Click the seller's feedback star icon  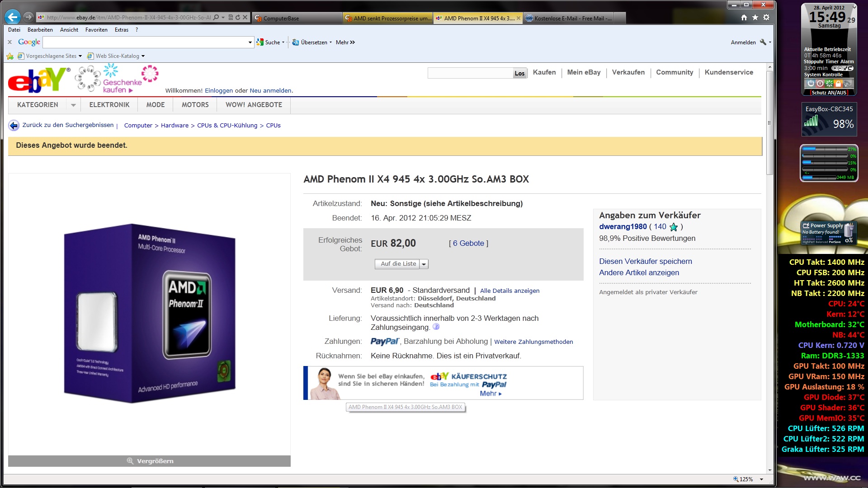coord(674,227)
